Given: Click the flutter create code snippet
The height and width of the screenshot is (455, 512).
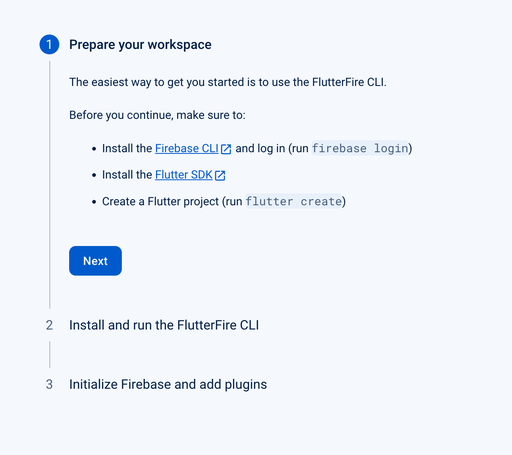Looking at the screenshot, I should click(294, 201).
